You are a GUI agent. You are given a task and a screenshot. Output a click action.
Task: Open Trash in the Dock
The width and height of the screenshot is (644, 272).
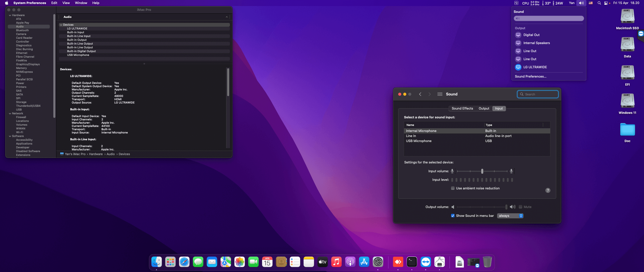(487, 262)
